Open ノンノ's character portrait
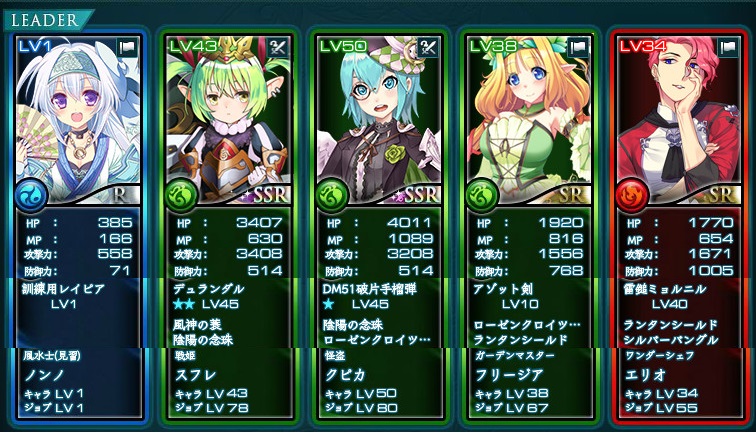This screenshot has height=433, width=756. pos(79,120)
